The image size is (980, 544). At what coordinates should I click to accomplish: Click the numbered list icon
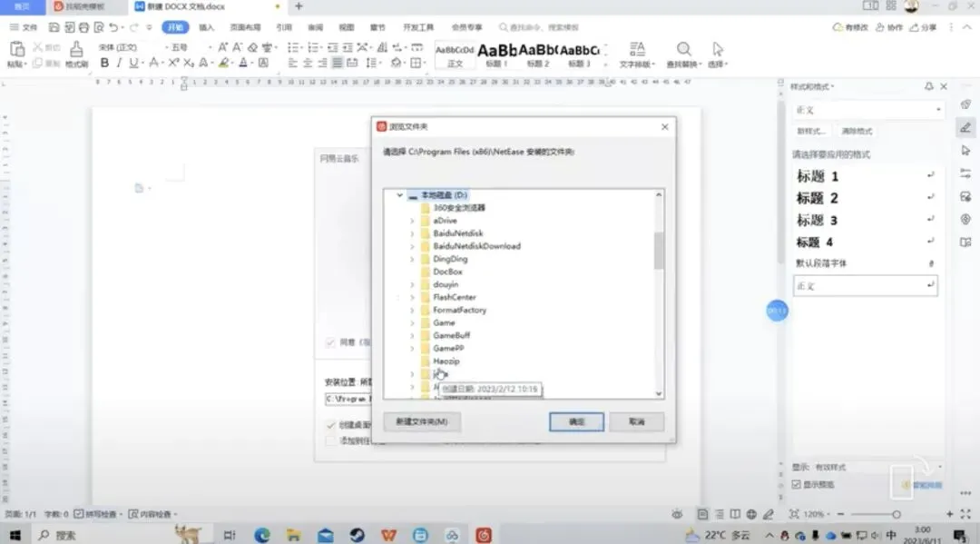313,47
